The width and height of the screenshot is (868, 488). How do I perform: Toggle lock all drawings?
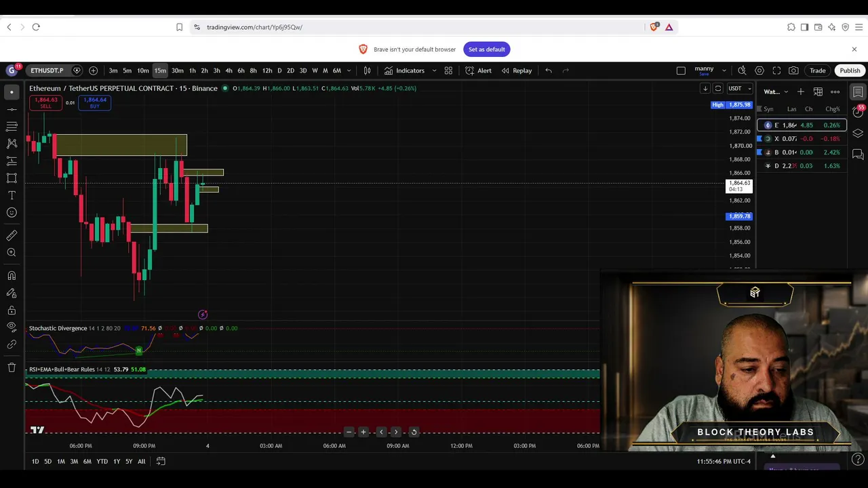tap(12, 310)
